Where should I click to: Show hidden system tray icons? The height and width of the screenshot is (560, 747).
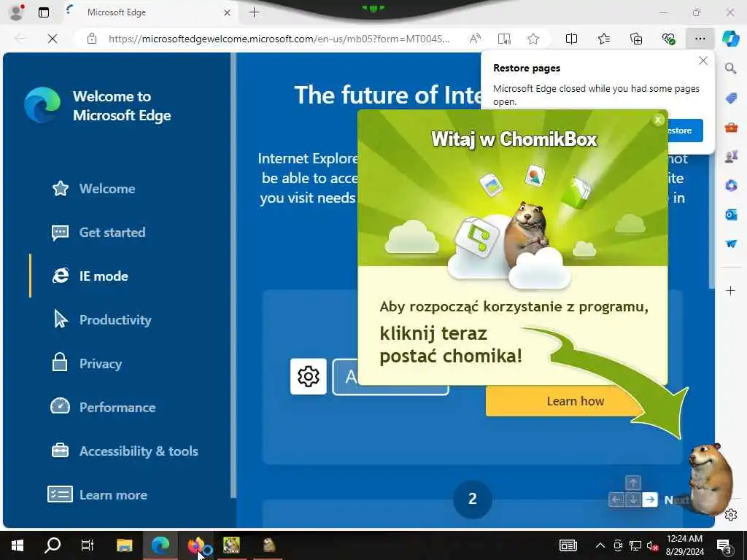tap(600, 545)
